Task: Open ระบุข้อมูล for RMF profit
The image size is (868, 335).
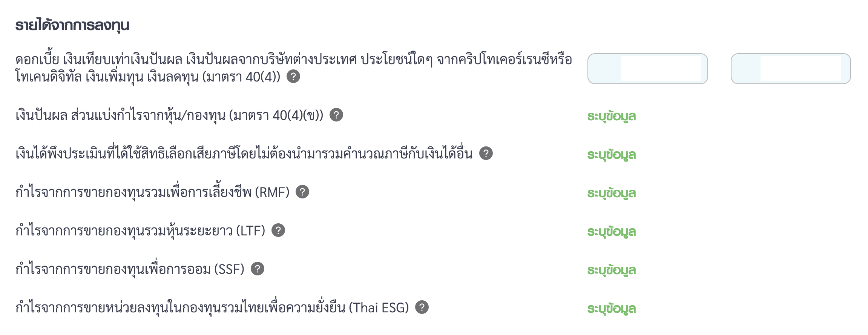Action: pyautogui.click(x=612, y=193)
